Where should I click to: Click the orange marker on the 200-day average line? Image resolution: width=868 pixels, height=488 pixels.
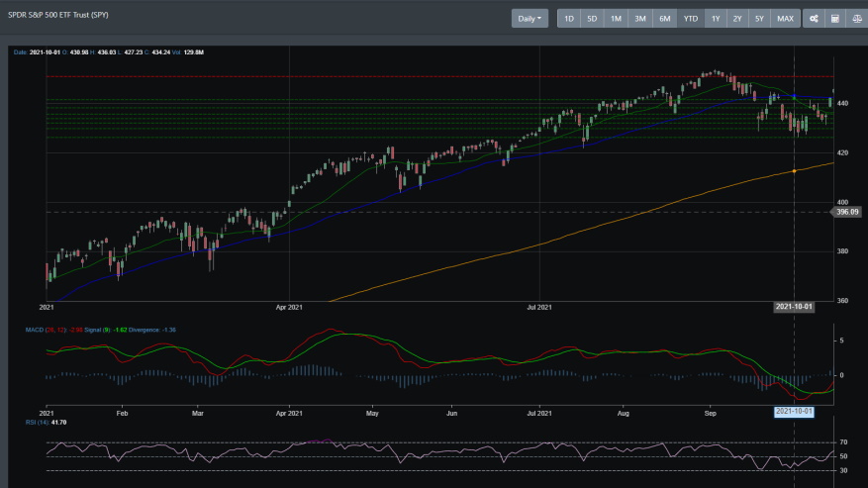coord(795,171)
